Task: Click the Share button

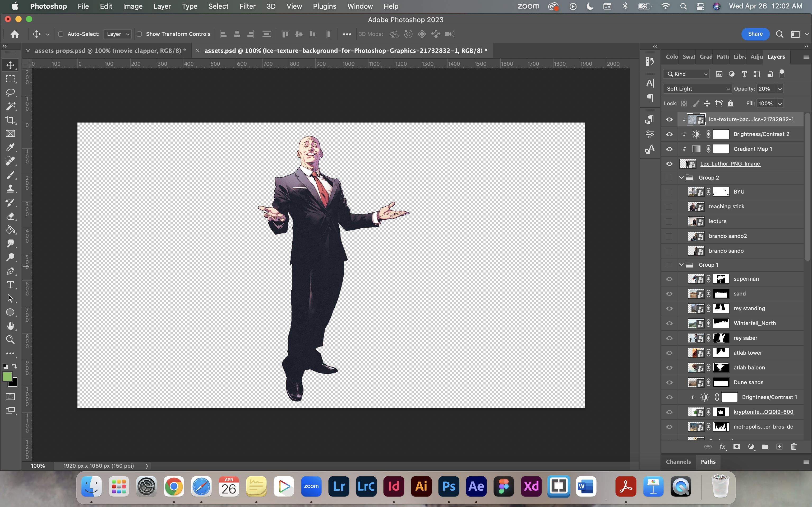Action: 755,34
